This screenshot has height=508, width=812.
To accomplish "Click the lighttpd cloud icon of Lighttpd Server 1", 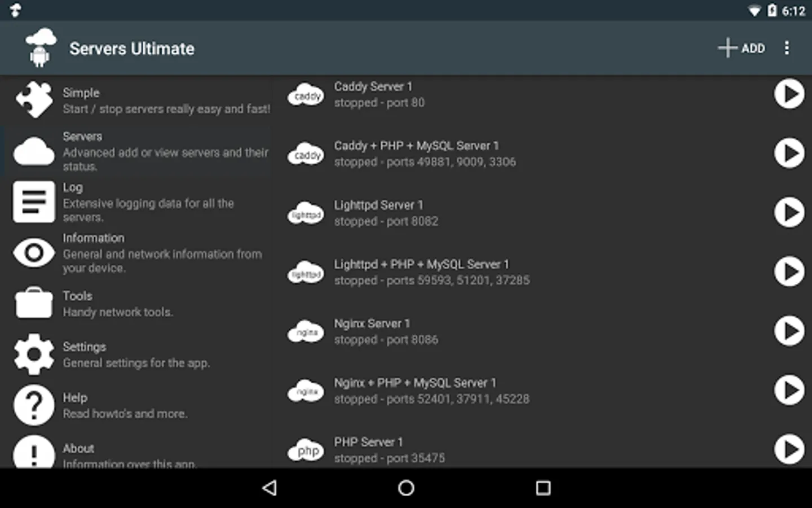I will point(306,213).
